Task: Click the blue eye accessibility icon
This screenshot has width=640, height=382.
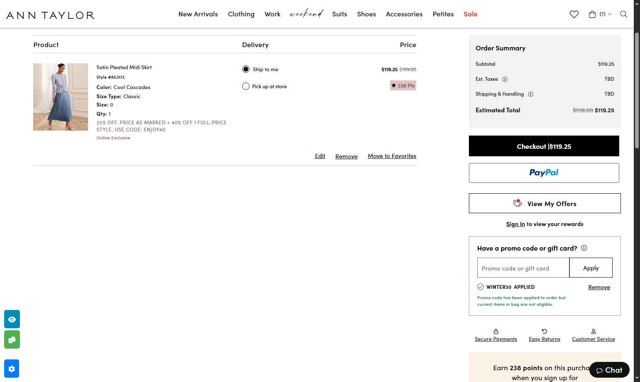Action: point(12,319)
